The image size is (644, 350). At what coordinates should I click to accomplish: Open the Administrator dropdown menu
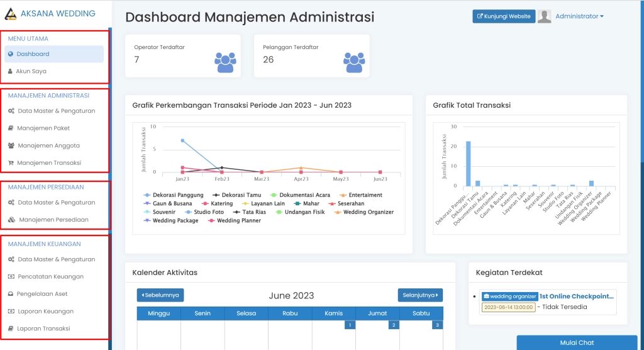coord(579,16)
